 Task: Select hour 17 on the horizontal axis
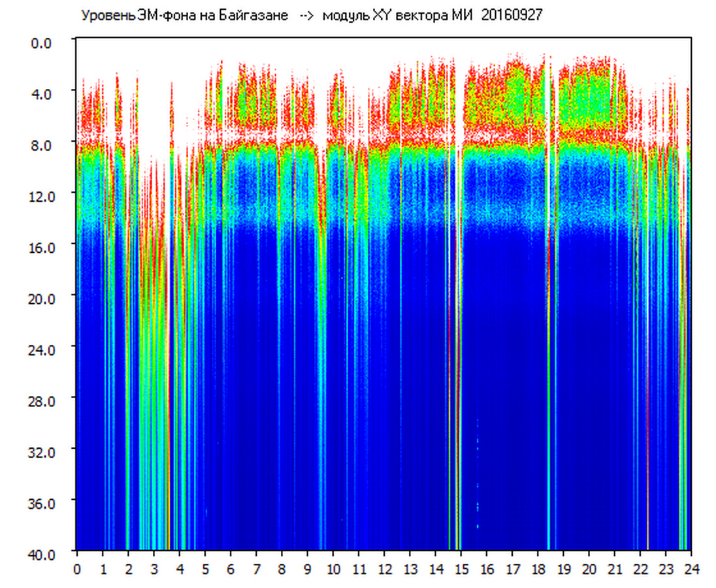click(x=512, y=569)
